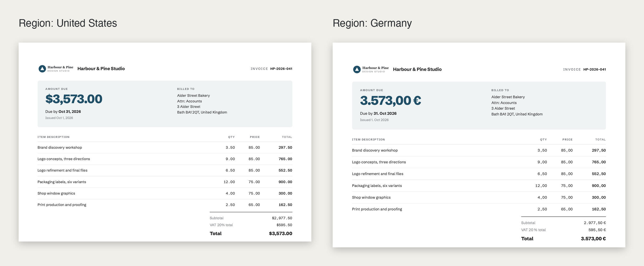Click the 6,50 quantity in the Germany invoice
644x266 pixels.
542,174
